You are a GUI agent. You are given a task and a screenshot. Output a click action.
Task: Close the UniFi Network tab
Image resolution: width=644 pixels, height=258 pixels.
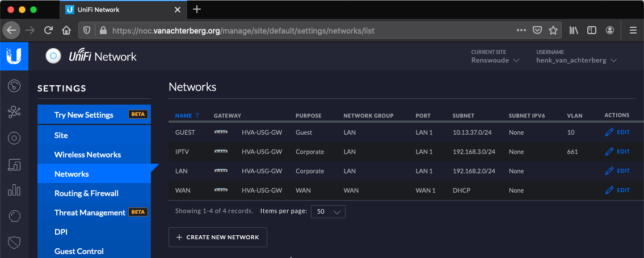coord(178,10)
